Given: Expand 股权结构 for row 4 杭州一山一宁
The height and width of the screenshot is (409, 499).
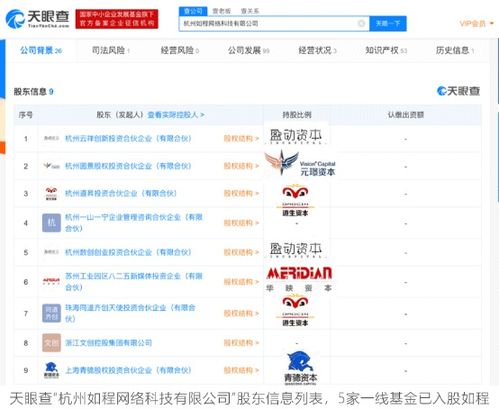Looking at the screenshot, I should pos(241,223).
